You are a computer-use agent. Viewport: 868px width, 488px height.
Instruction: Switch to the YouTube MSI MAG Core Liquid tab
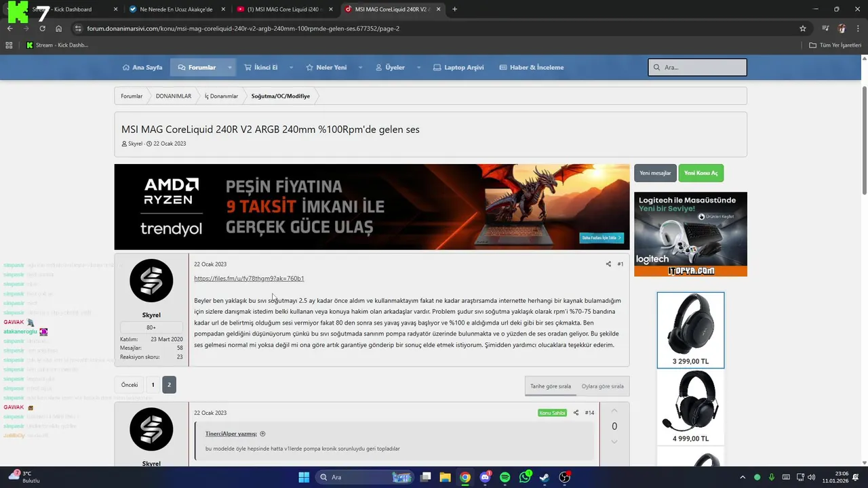[283, 9]
